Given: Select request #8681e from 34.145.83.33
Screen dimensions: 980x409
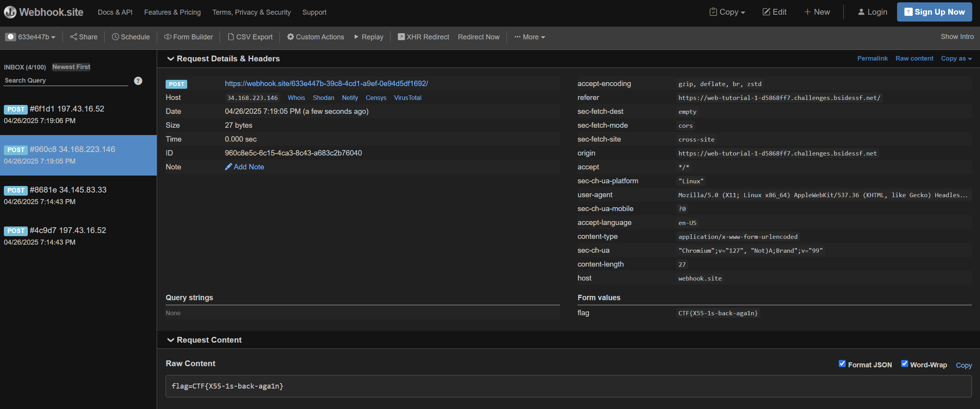Looking at the screenshot, I should pos(78,196).
